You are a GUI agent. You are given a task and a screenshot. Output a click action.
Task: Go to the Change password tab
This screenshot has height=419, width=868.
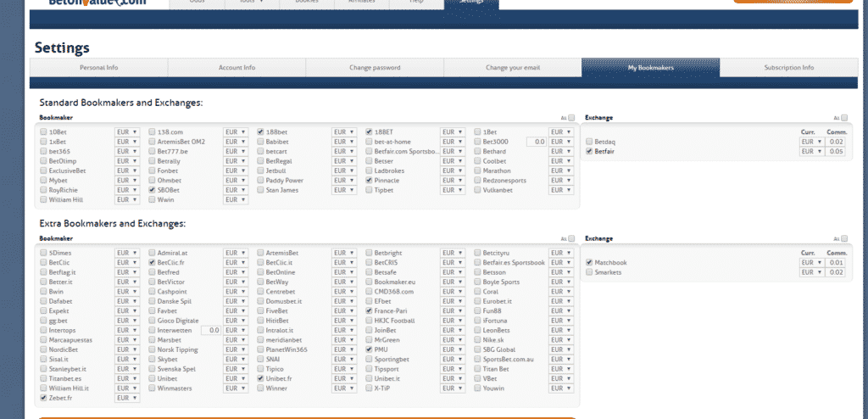375,68
